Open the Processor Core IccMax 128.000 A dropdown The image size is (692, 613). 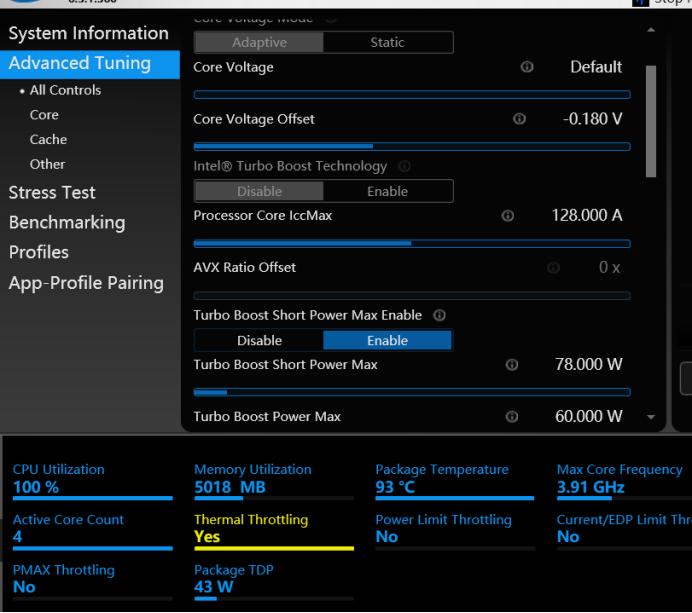(x=587, y=216)
